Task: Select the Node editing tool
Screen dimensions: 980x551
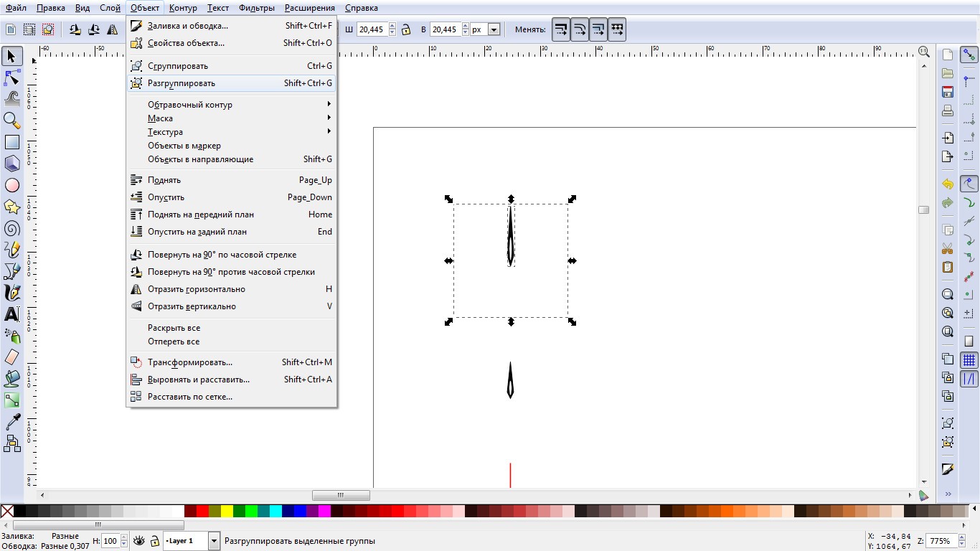Action: tap(11, 77)
